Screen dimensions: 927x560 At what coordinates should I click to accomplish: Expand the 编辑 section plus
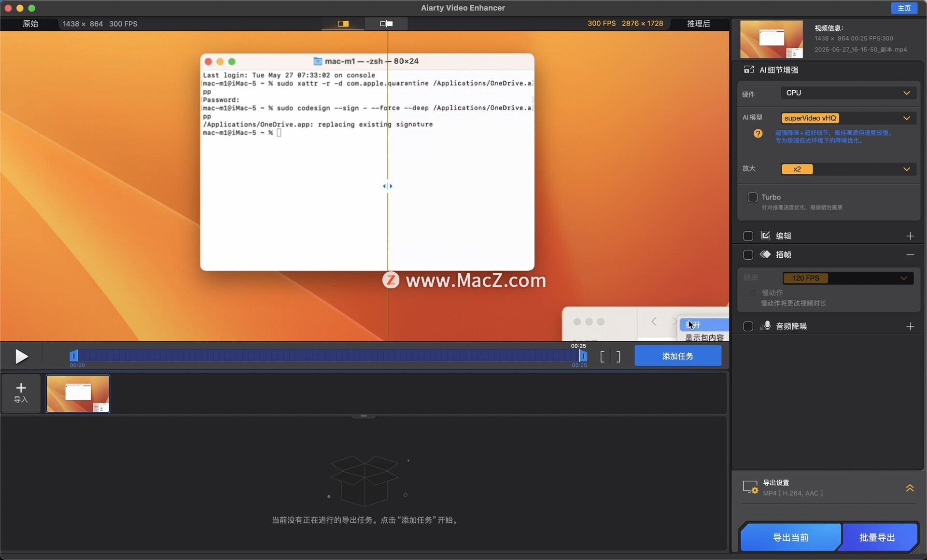910,236
